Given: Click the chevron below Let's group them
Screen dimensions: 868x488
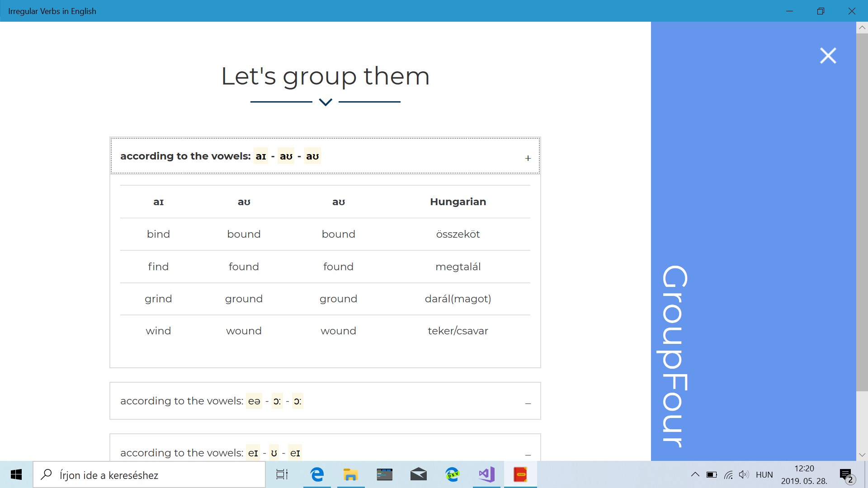Looking at the screenshot, I should tap(325, 102).
